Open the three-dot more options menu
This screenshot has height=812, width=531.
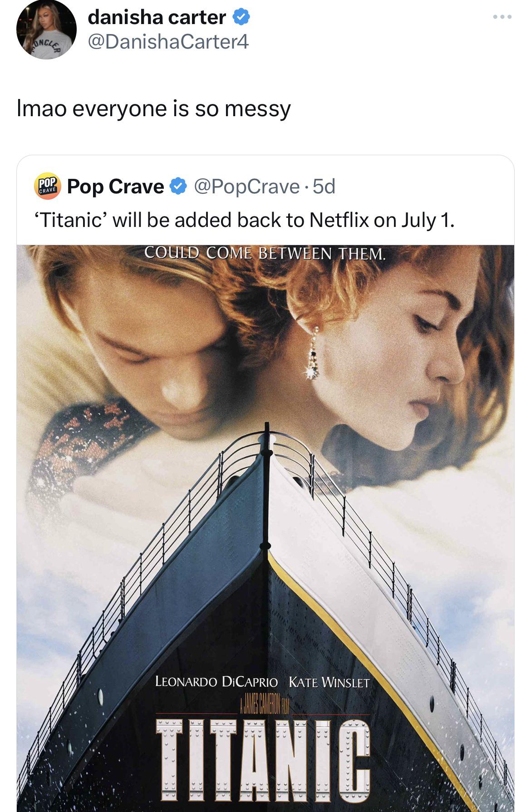[502, 17]
